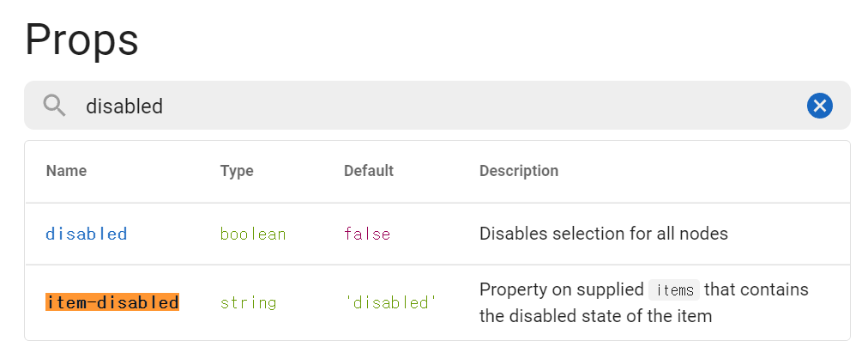This screenshot has height=353, width=868.
Task: Click 'that contains' text in item-disabled description
Action: point(757,289)
